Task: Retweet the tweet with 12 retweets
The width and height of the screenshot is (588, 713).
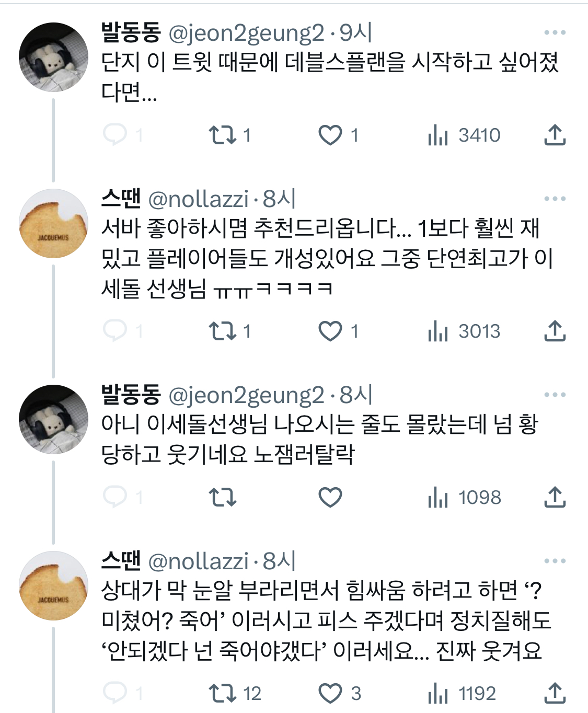Action: coord(223,693)
